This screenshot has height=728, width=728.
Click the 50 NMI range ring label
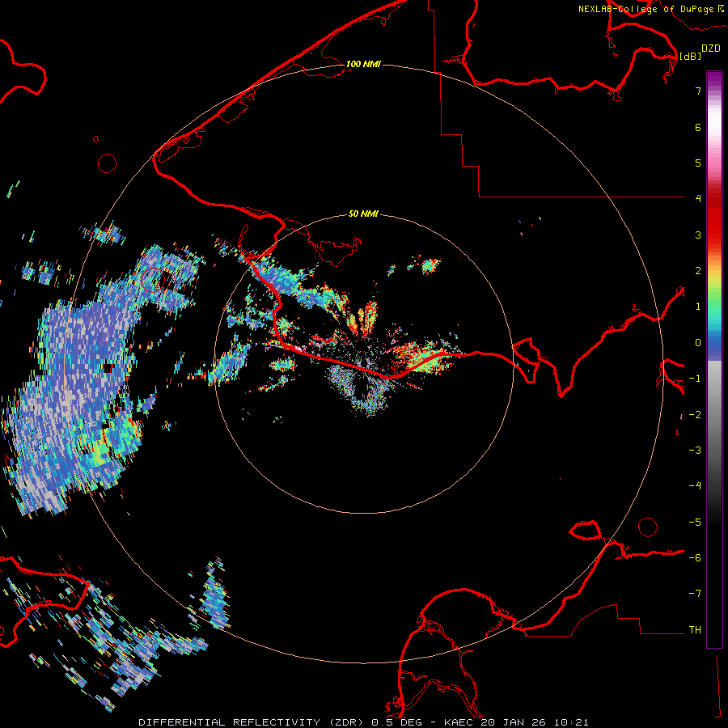point(363,214)
